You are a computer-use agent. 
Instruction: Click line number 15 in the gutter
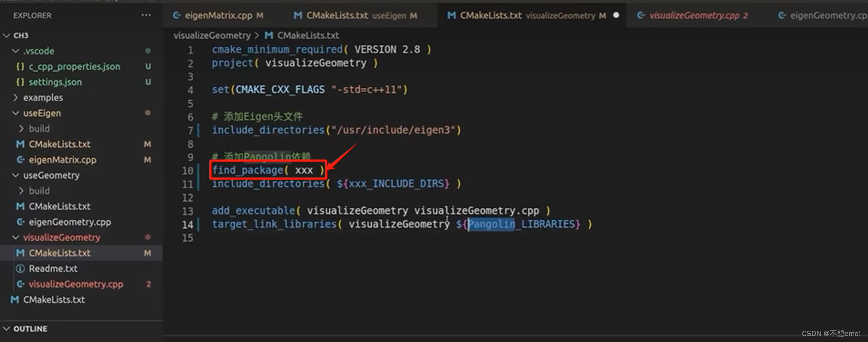click(188, 238)
